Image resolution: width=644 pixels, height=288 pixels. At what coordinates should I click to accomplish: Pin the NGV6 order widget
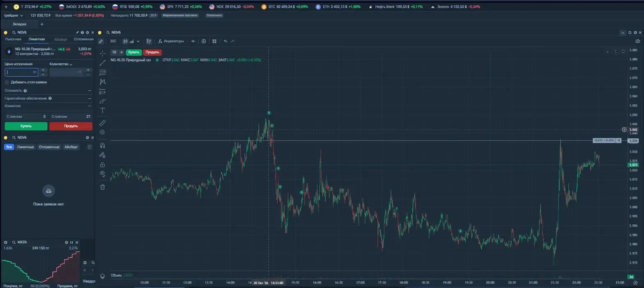click(77, 32)
